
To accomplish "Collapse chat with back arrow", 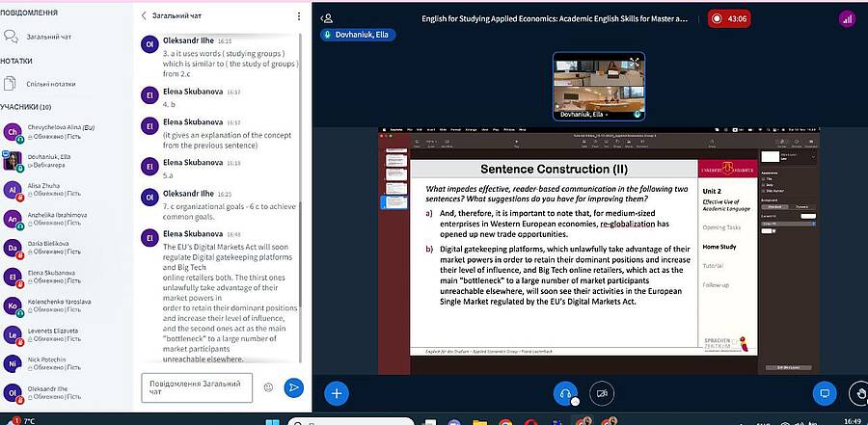I will (145, 16).
